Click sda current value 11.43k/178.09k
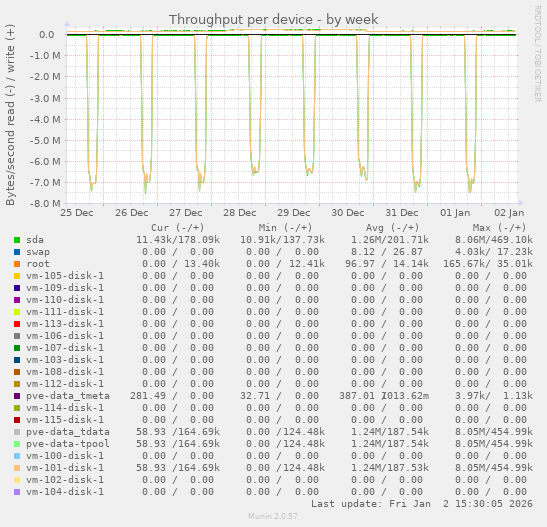 (178, 240)
